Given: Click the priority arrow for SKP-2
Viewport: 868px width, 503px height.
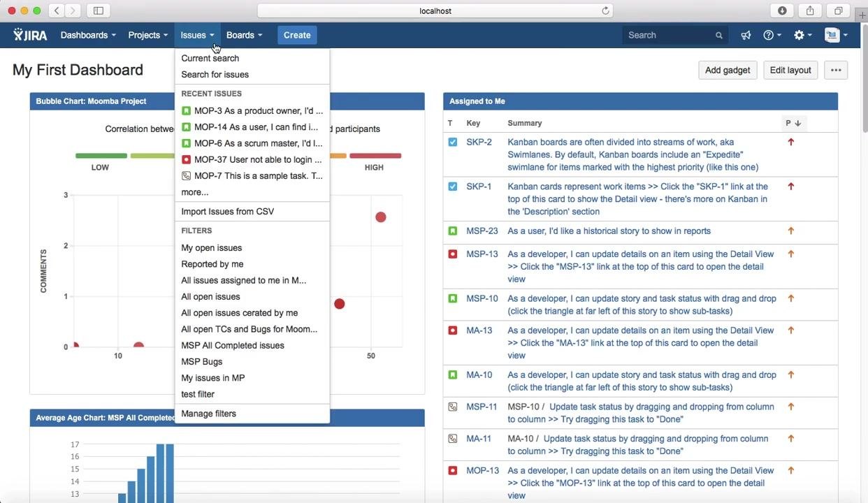Looking at the screenshot, I should pos(791,142).
